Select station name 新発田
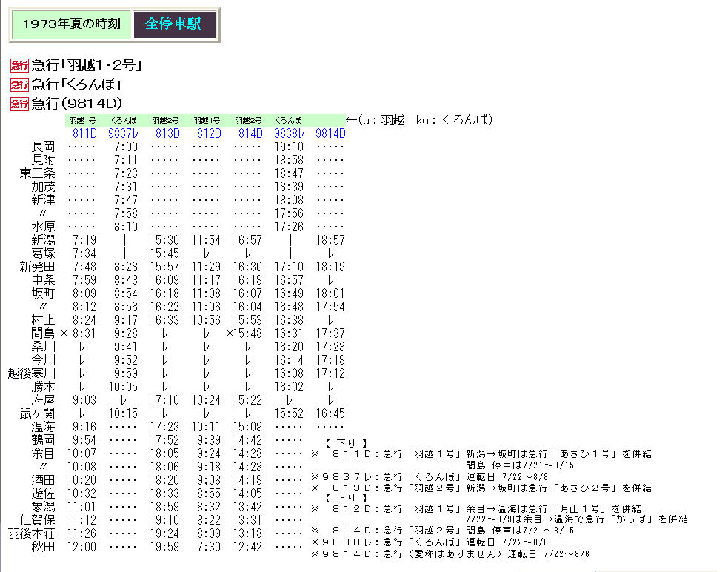The width and height of the screenshot is (728, 572). pyautogui.click(x=37, y=267)
